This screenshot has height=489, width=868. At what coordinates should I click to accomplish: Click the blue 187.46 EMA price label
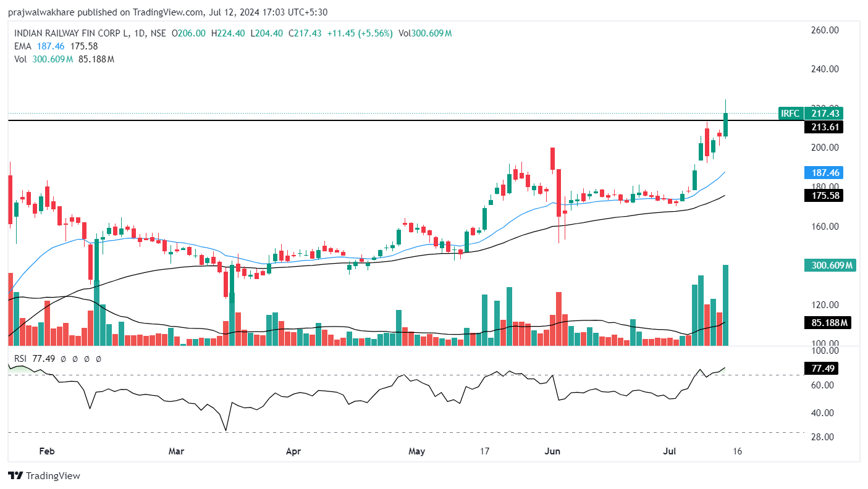pyautogui.click(x=824, y=173)
